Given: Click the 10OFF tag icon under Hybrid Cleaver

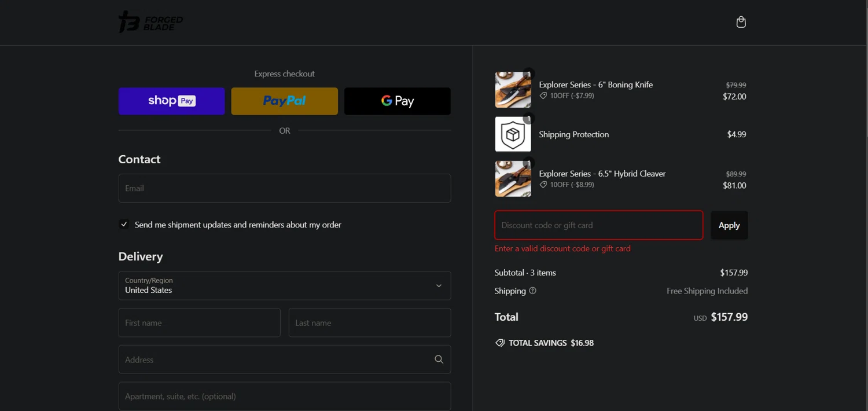Looking at the screenshot, I should tap(543, 185).
